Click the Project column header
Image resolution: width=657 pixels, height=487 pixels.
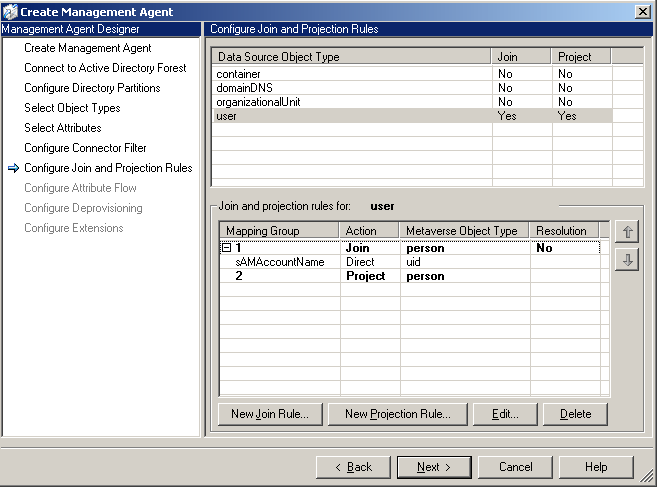[582, 57]
